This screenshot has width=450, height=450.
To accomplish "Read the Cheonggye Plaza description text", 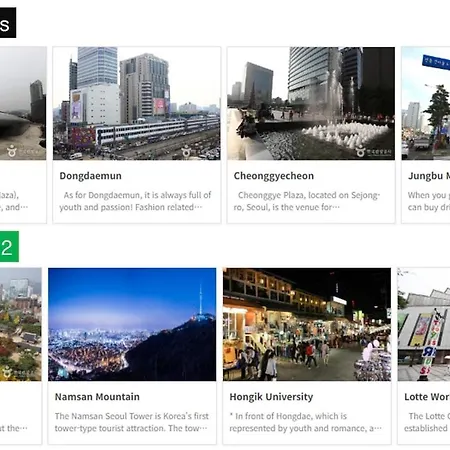I will pos(307,201).
